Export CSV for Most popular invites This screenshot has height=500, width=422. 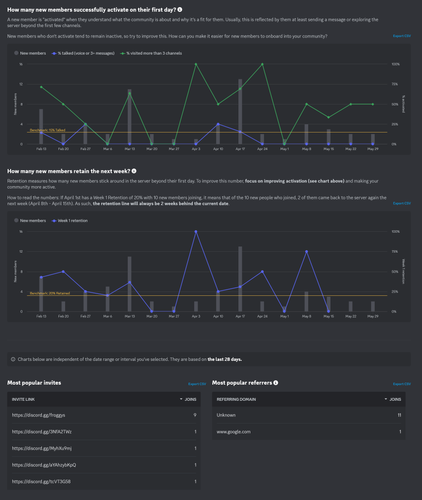click(197, 384)
